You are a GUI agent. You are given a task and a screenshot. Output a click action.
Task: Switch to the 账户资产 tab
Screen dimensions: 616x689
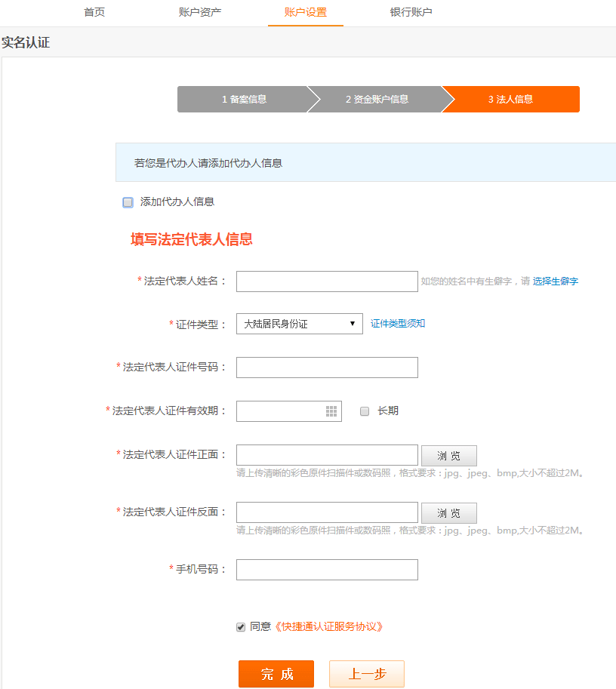199,12
